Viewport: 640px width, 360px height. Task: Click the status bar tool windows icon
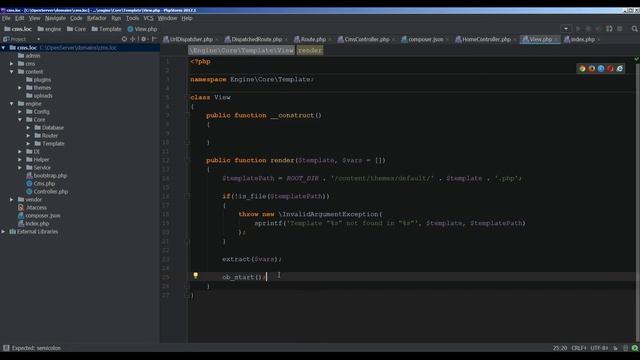point(6,348)
